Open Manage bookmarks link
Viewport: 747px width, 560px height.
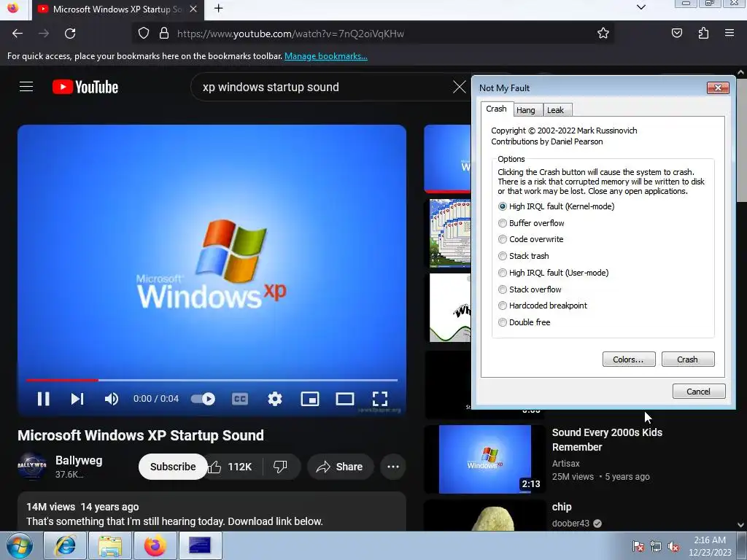click(326, 56)
